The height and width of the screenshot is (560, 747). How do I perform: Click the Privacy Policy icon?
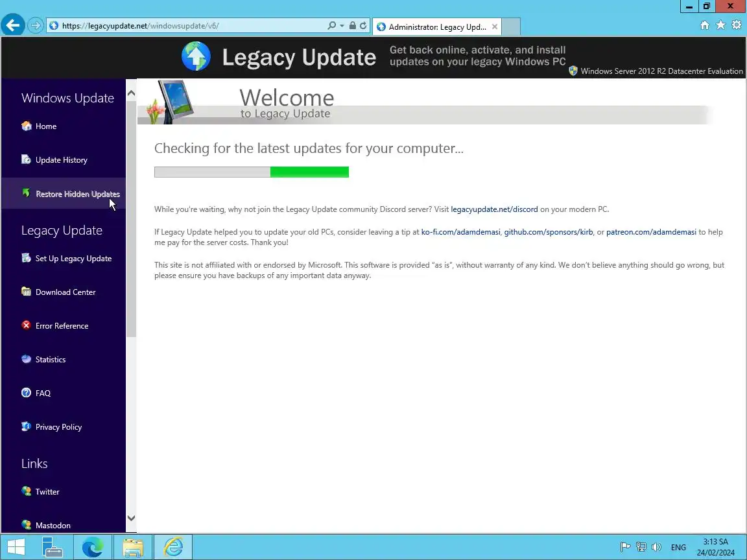26,426
